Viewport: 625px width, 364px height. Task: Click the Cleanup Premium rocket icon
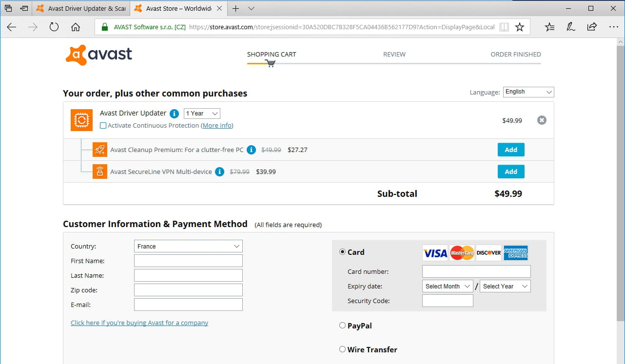99,150
